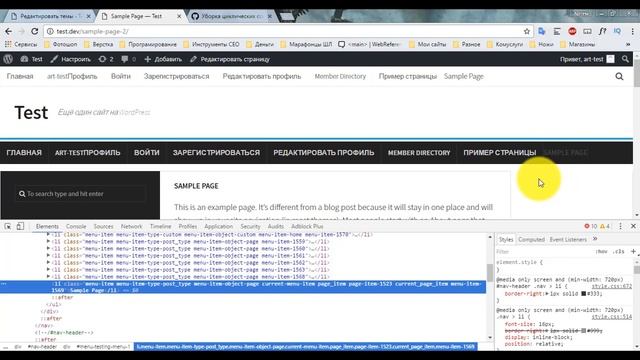Open style.css:672 source link
The width and height of the screenshot is (640, 360).
611,287
